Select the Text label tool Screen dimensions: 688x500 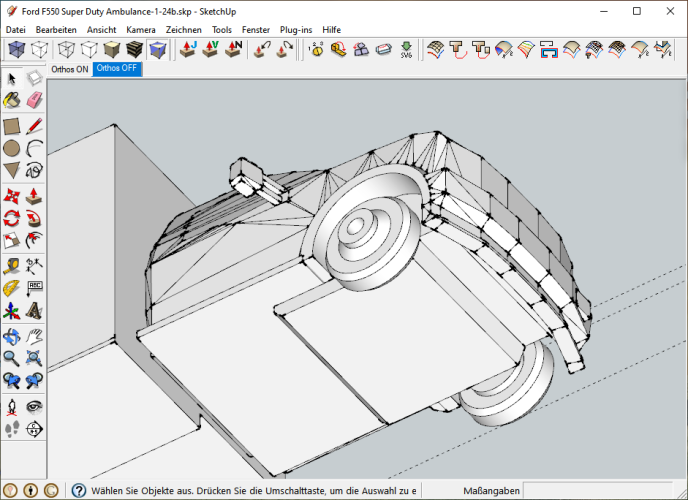(x=34, y=288)
